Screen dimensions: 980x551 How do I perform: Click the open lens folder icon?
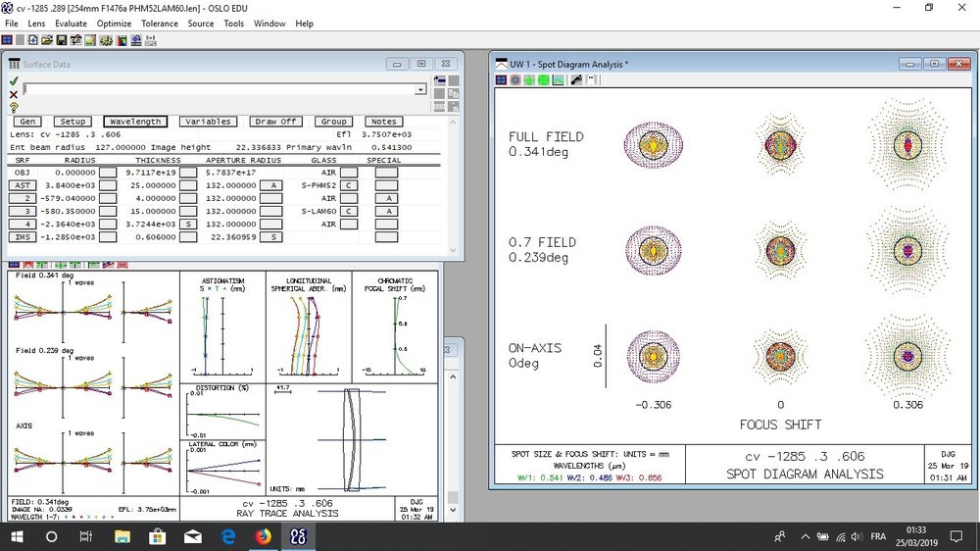pyautogui.click(x=47, y=40)
